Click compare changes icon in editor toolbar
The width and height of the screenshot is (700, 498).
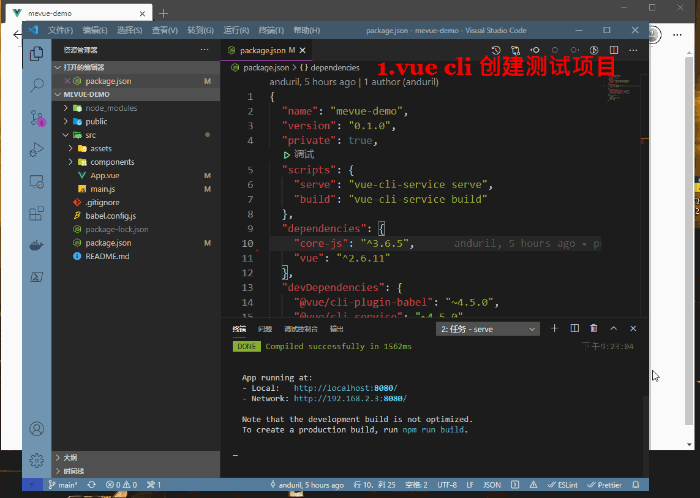tap(516, 50)
